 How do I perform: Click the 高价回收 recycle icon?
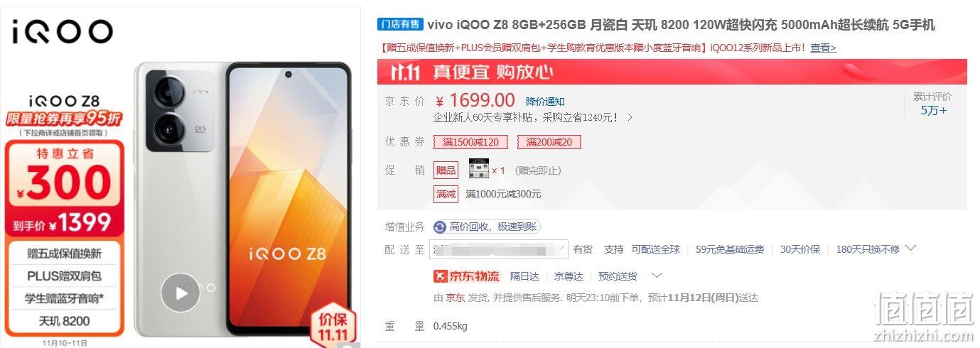pos(440,227)
